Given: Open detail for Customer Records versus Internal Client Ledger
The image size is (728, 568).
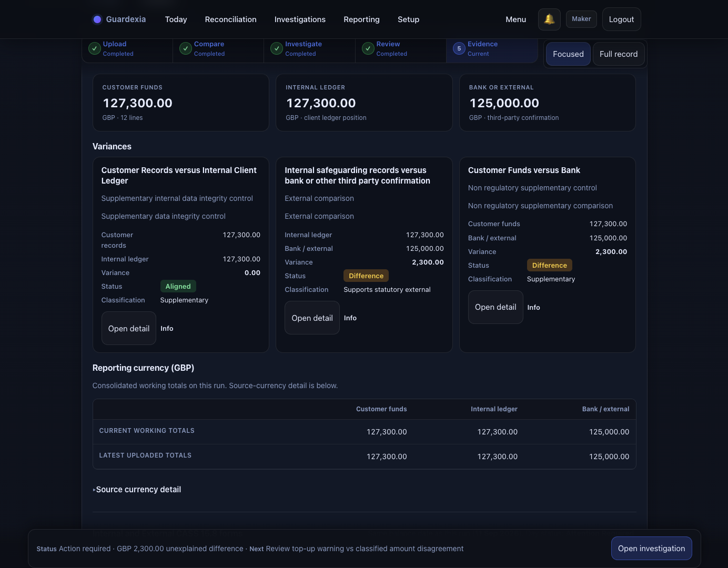Looking at the screenshot, I should point(129,328).
